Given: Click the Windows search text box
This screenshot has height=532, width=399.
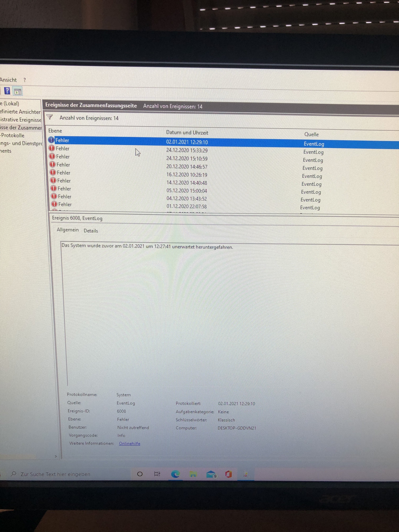Looking at the screenshot, I should point(55,474).
